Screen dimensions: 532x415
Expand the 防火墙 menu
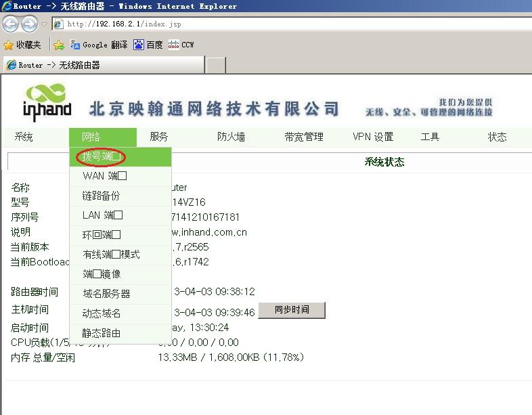pos(231,137)
